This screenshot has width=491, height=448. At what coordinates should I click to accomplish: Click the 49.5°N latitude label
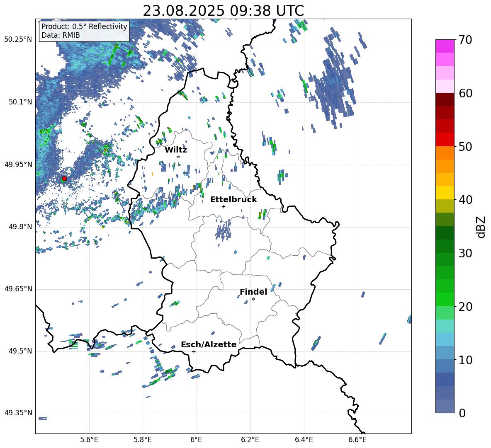[20, 351]
